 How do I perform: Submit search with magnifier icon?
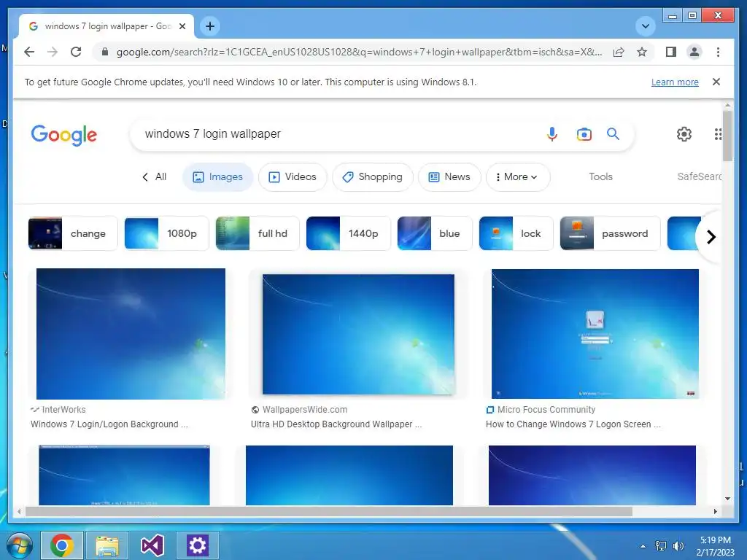(613, 134)
